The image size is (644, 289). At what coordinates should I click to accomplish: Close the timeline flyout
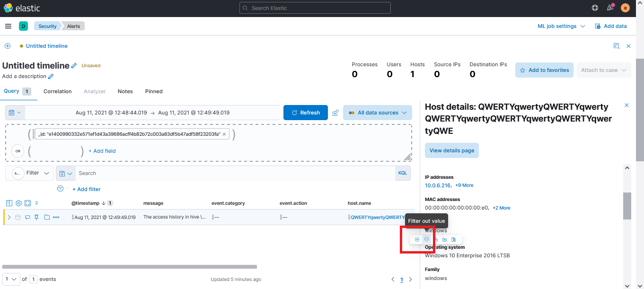(628, 46)
